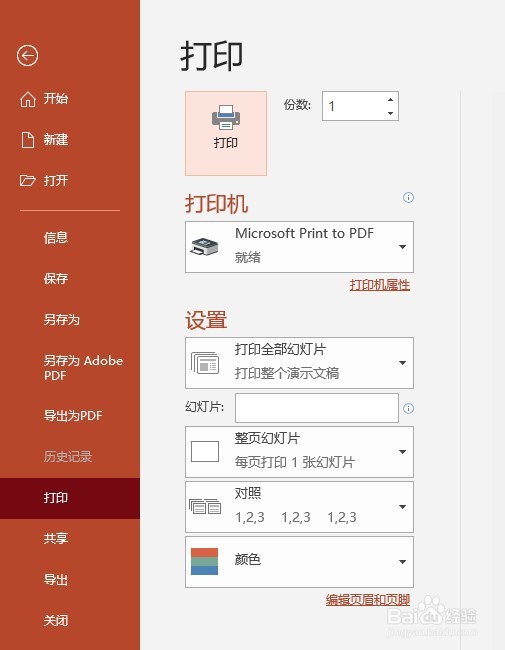The height and width of the screenshot is (650, 505).
Task: Expand the 颜色 color dropdown arrow
Action: pyautogui.click(x=402, y=562)
